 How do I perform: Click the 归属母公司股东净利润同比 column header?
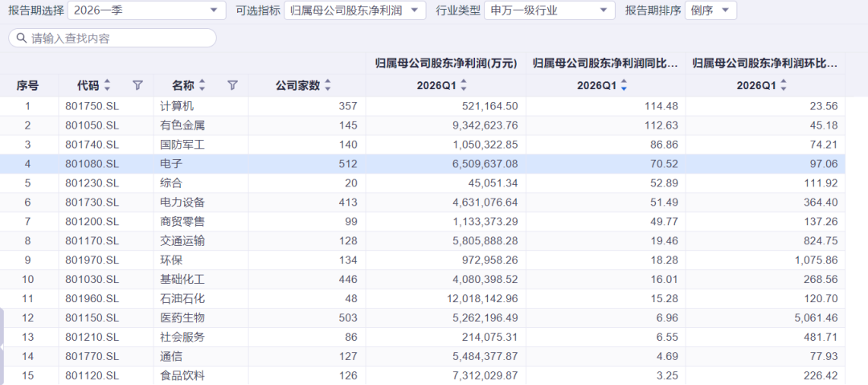pyautogui.click(x=606, y=63)
